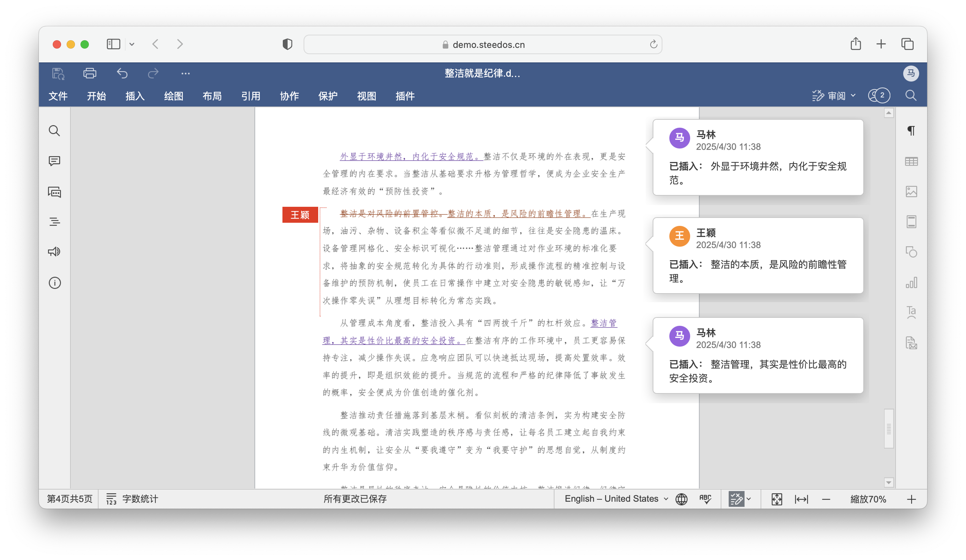Open shape settings in right sidebar
Image resolution: width=966 pixels, height=560 pixels.
pos(911,252)
